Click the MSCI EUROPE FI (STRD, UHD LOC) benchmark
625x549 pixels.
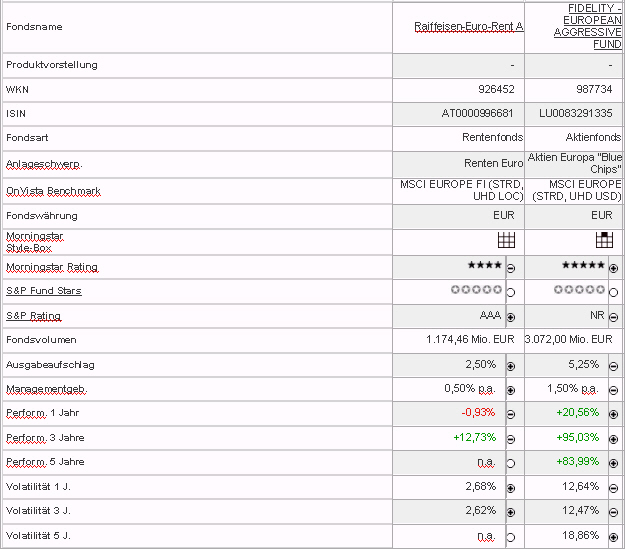point(462,190)
